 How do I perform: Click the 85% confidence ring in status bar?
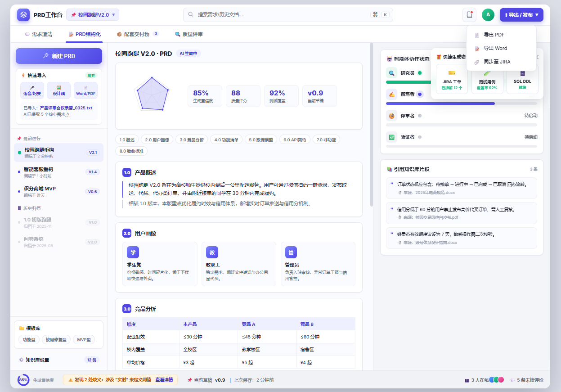[23, 380]
